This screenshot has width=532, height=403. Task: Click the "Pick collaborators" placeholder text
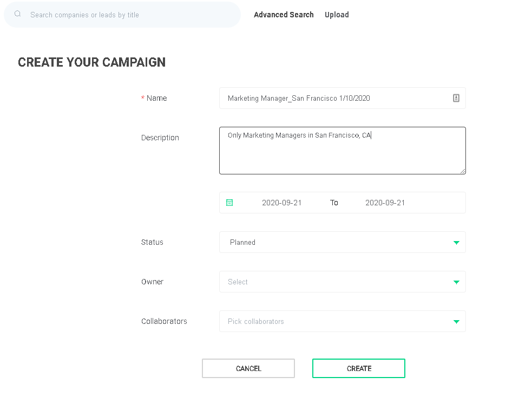point(255,321)
